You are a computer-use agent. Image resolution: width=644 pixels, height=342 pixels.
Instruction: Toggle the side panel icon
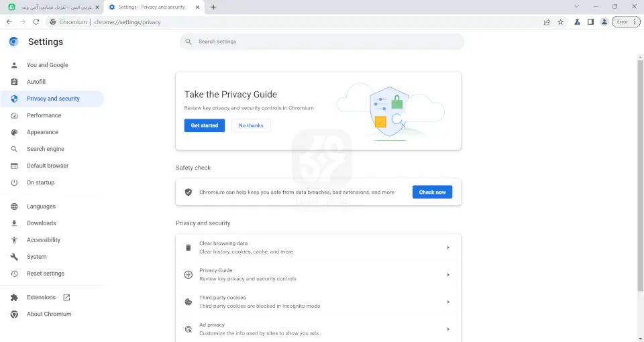(x=590, y=21)
